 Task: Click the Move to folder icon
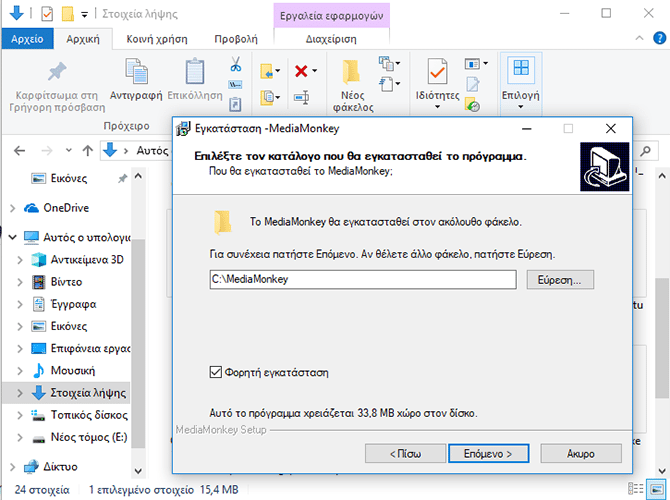click(267, 71)
